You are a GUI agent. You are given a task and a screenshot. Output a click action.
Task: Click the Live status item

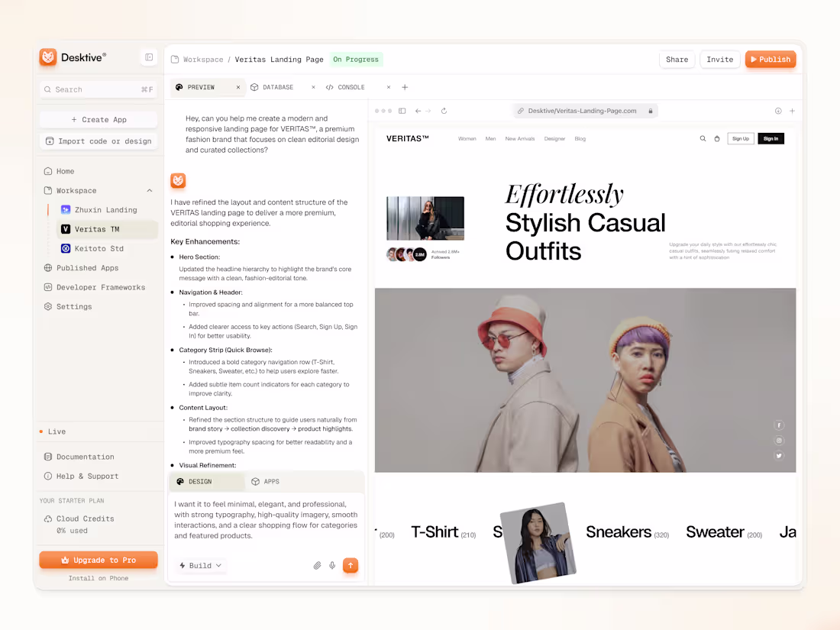click(53, 431)
